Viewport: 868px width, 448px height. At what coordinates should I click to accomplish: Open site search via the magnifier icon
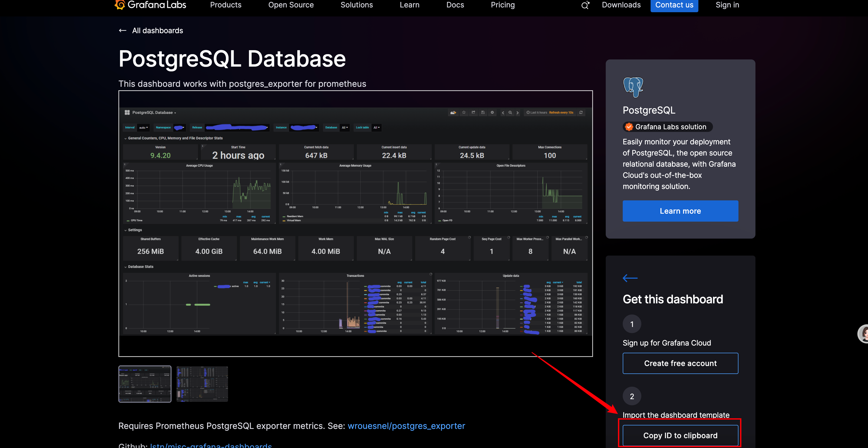click(x=585, y=5)
